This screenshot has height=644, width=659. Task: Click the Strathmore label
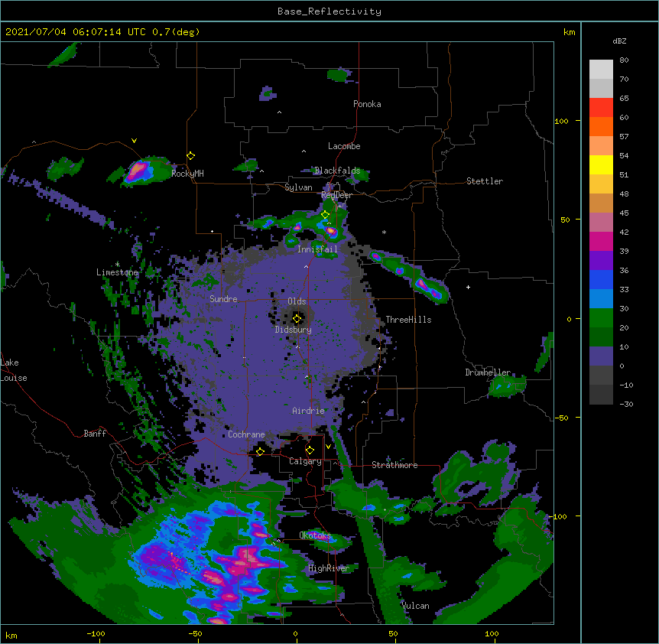[x=394, y=465]
